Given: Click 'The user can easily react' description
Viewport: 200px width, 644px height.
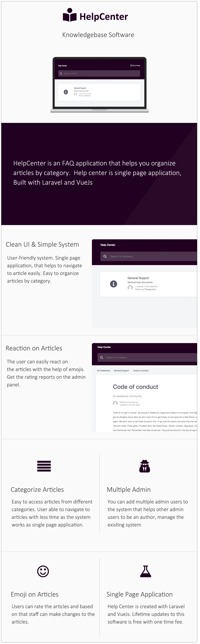Looking at the screenshot, I should point(46,373).
